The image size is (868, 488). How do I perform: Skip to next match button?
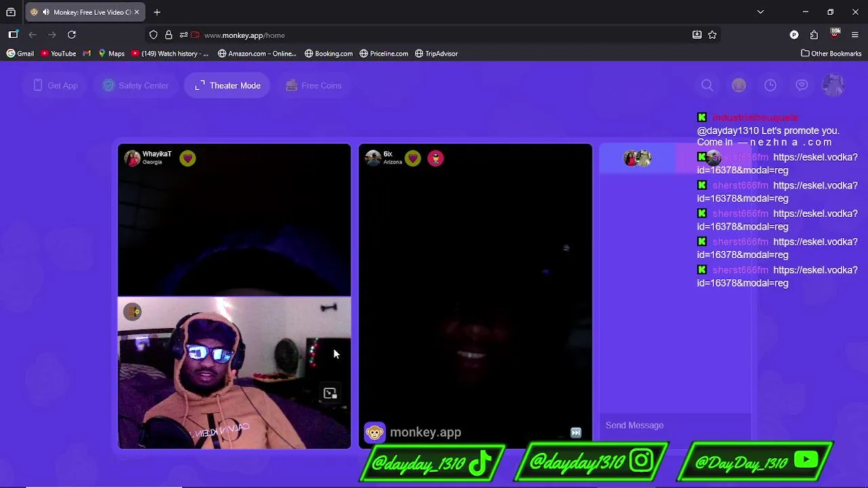pos(576,432)
